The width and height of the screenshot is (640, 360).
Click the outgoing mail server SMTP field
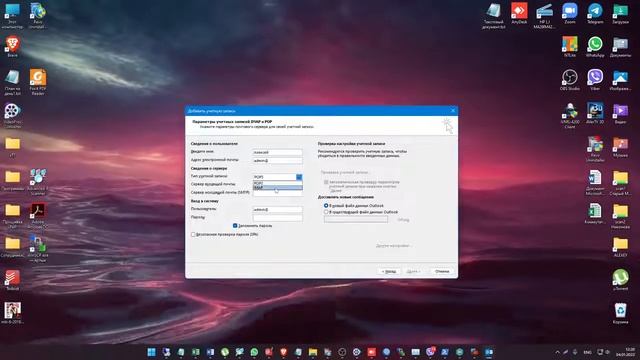point(278,193)
